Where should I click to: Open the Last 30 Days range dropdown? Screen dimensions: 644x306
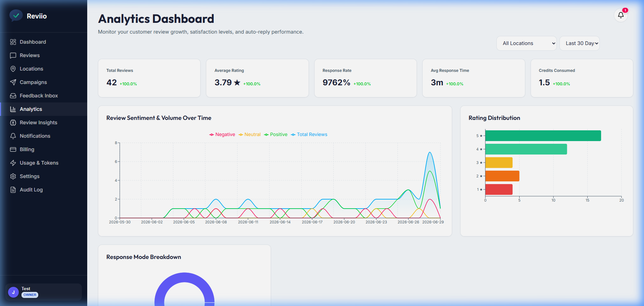click(580, 43)
